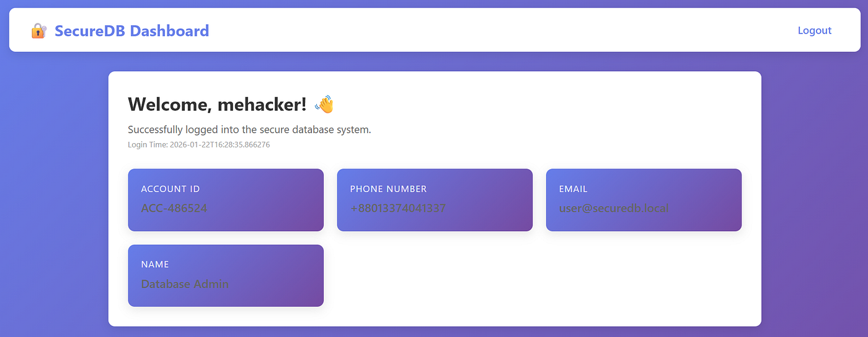This screenshot has height=337, width=868.
Task: Click the purple page background below the main panel
Action: point(434,332)
